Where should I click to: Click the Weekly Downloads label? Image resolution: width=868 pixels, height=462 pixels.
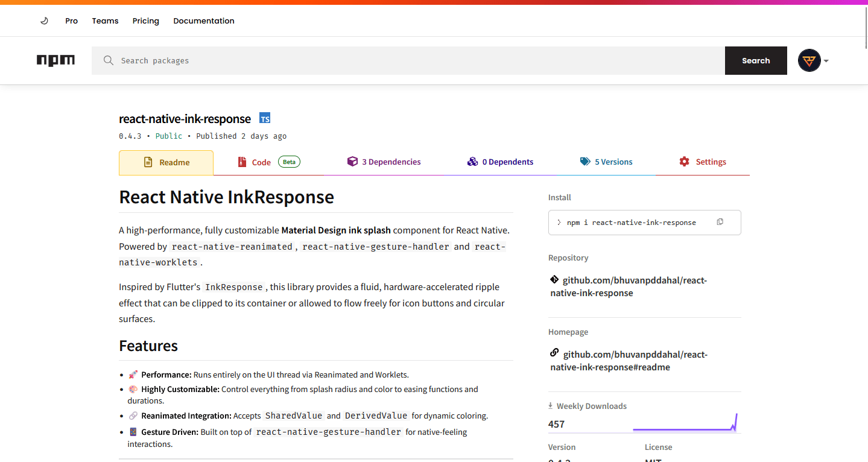592,406
